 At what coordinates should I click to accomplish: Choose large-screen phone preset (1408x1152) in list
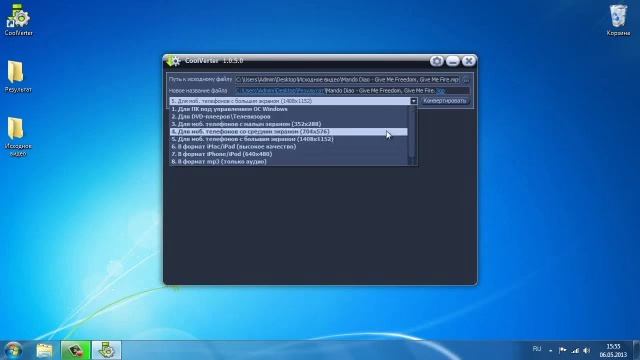tap(289, 139)
